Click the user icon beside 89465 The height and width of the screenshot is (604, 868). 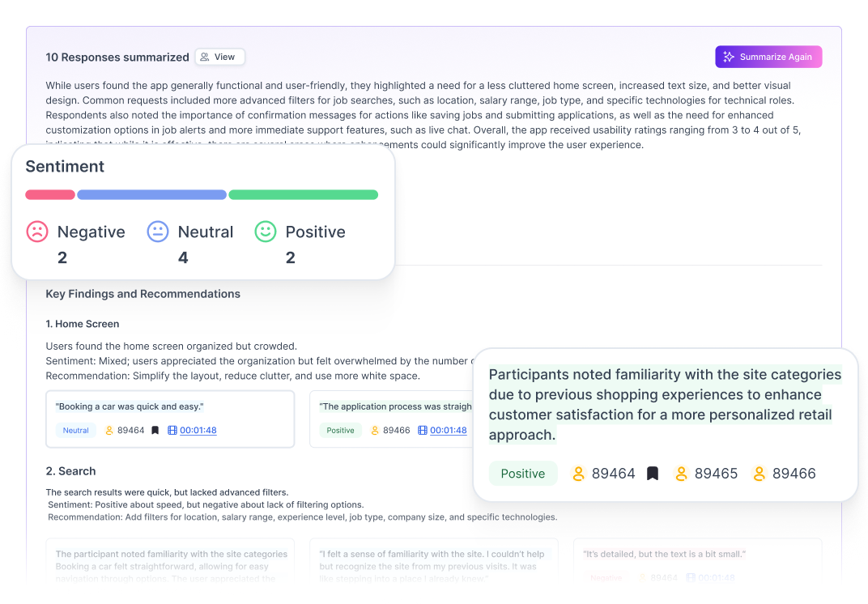682,474
